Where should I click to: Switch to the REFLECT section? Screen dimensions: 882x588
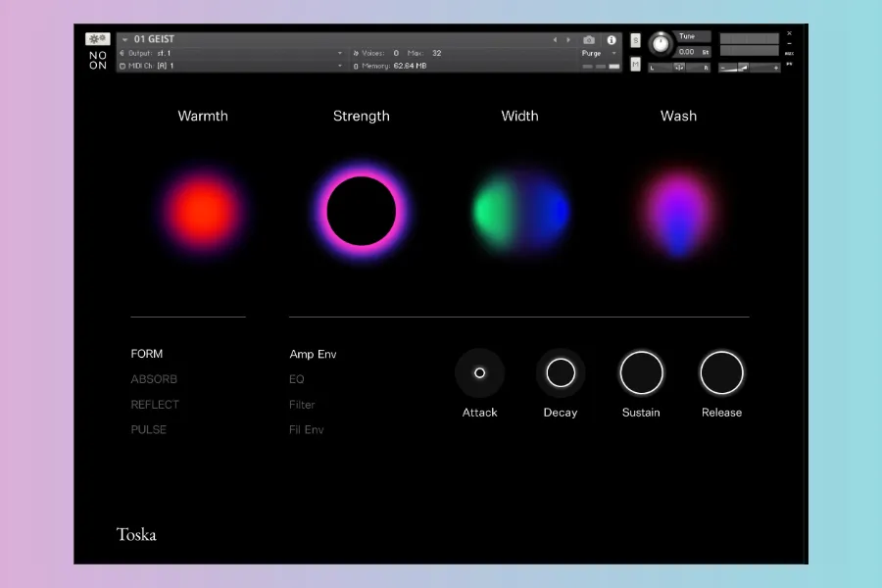[x=155, y=405]
